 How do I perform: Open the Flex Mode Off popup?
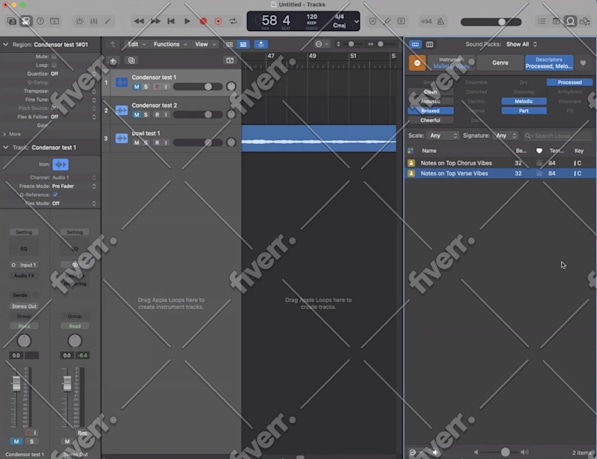(74, 203)
